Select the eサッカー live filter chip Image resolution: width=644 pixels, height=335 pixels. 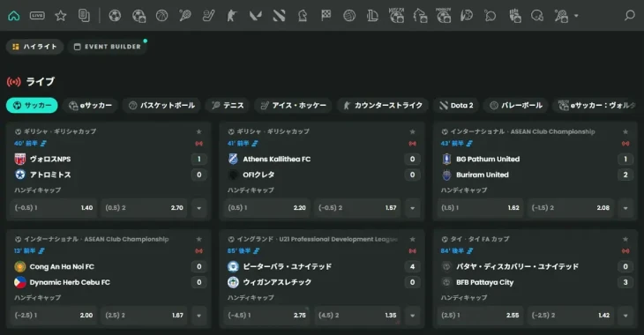coord(90,106)
